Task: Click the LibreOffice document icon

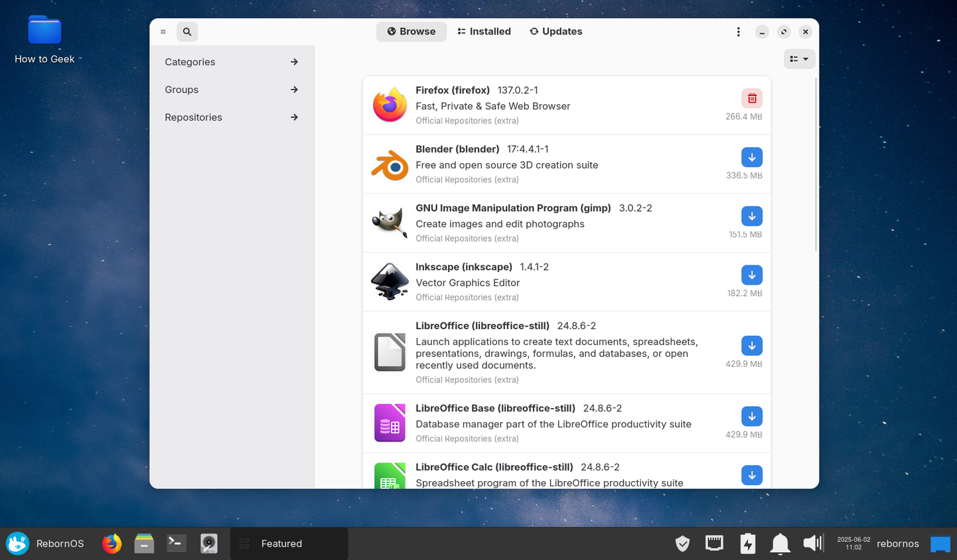Action: [390, 352]
